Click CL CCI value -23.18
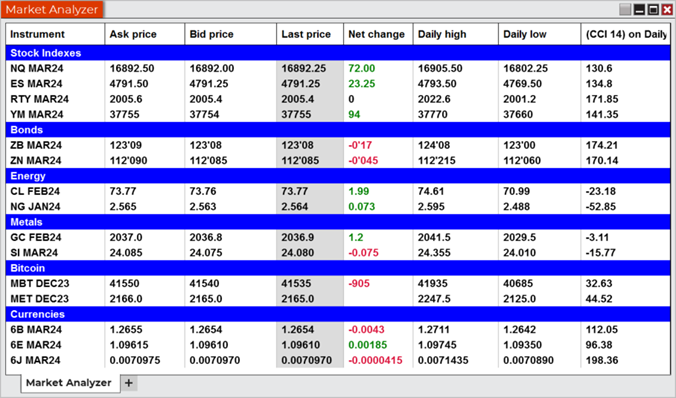This screenshot has height=398, width=676. [x=601, y=191]
